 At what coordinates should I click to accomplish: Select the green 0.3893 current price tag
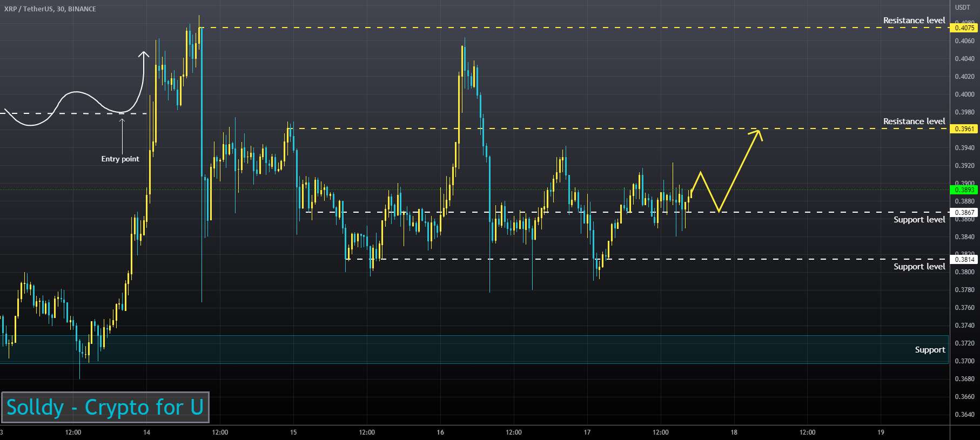click(964, 190)
